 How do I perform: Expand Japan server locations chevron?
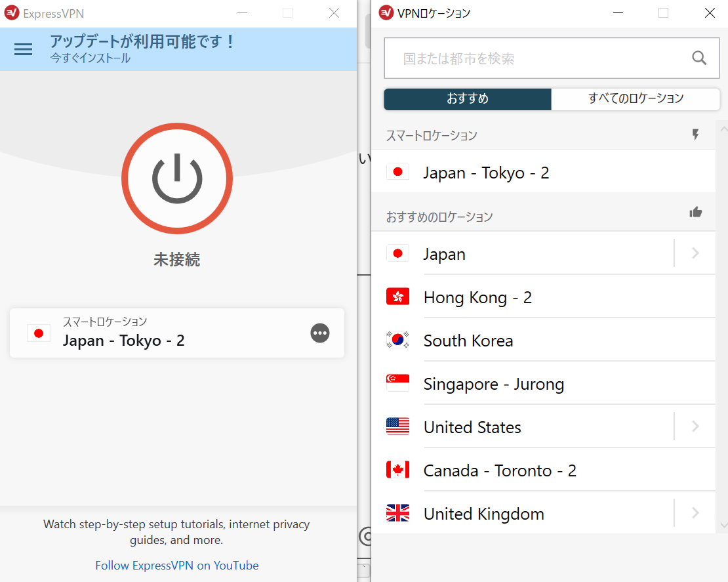click(x=695, y=253)
